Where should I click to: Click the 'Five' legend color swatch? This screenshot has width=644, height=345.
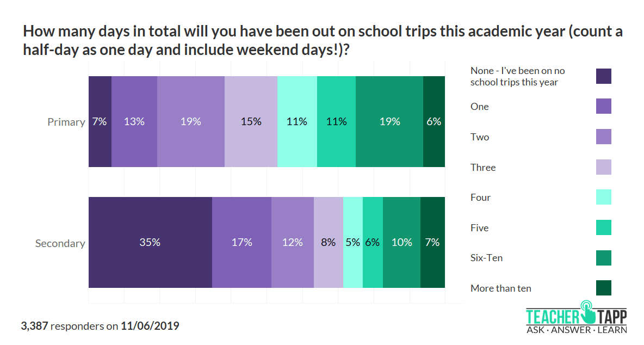point(604,227)
